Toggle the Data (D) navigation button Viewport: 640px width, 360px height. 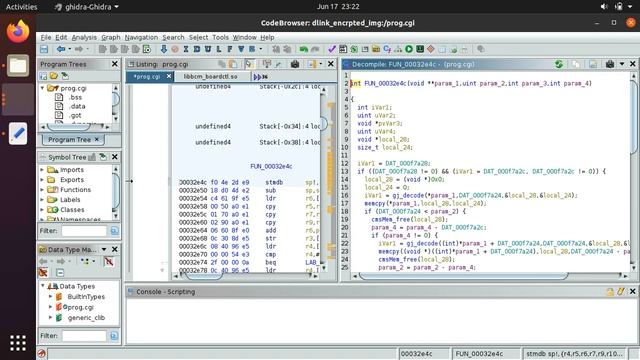pos(197,49)
